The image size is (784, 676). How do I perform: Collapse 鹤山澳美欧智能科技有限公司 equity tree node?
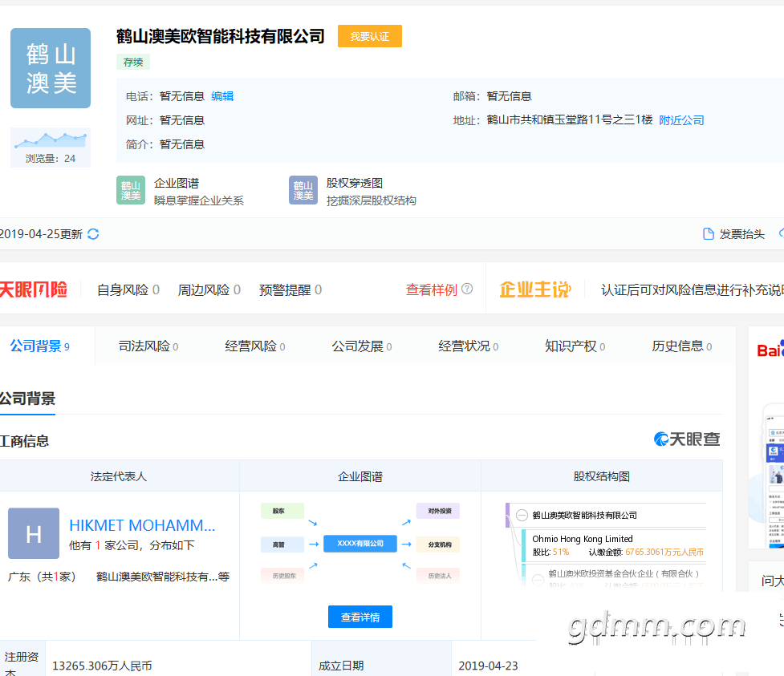tap(522, 515)
